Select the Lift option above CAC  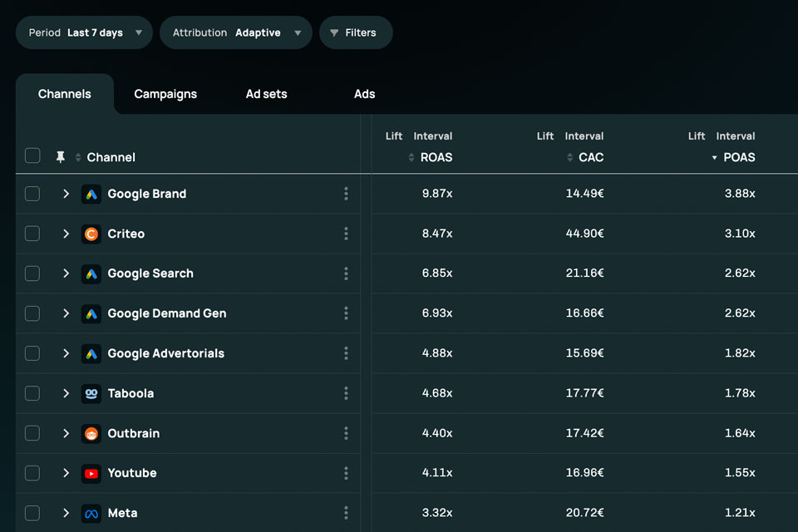(x=545, y=136)
